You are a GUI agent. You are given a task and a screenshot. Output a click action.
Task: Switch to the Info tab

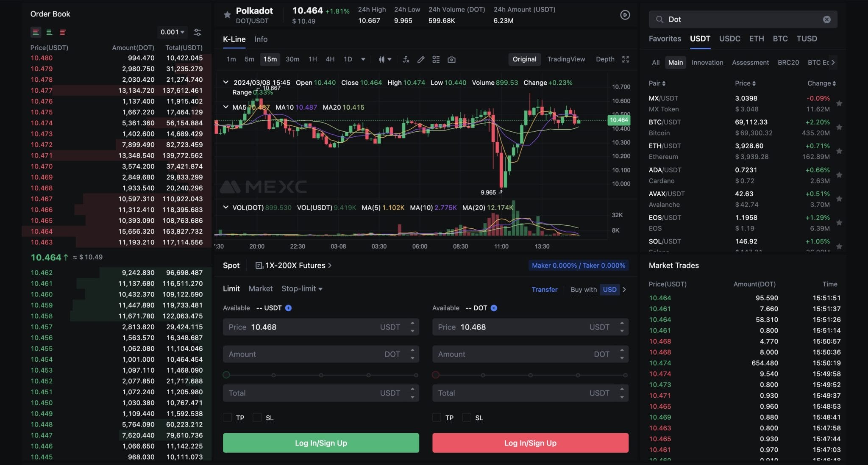click(260, 39)
